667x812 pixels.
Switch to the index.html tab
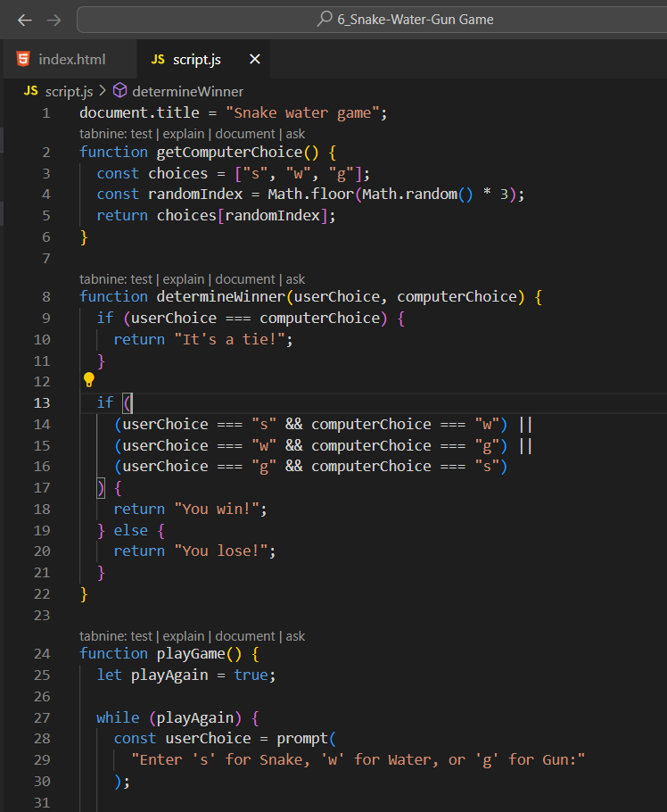coord(70,59)
